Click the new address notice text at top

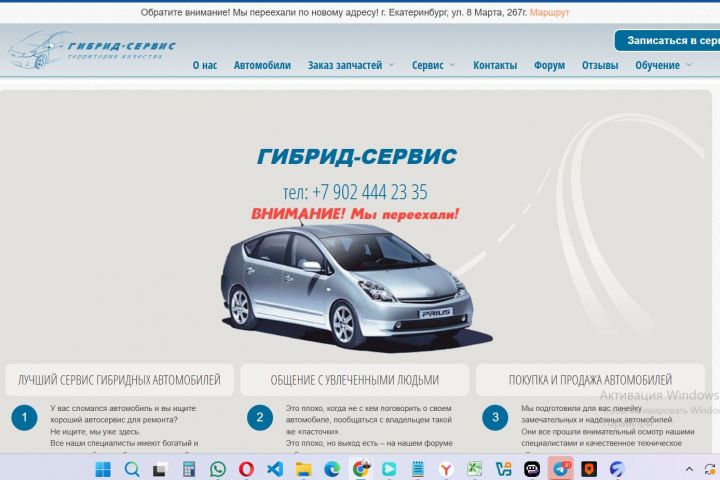coord(334,12)
